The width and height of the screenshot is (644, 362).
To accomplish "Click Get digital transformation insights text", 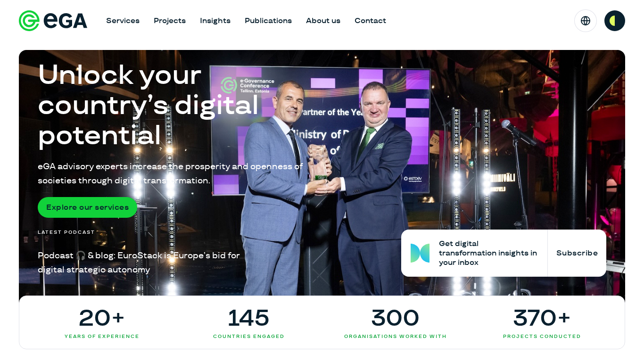I will (x=488, y=253).
